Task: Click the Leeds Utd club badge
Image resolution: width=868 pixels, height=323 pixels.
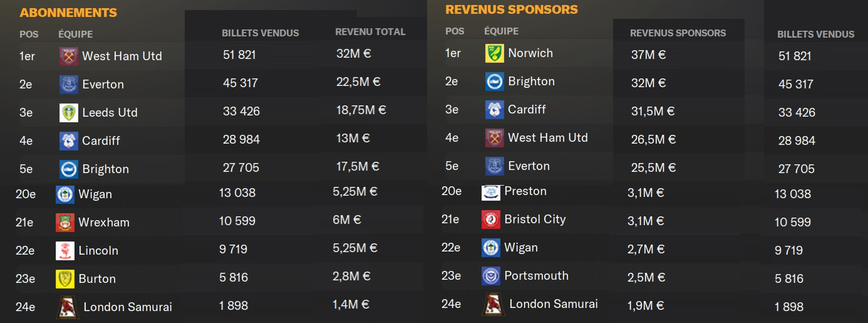Action: tap(68, 112)
